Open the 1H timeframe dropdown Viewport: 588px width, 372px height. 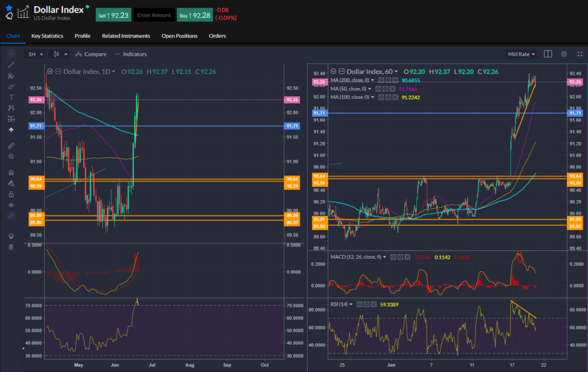point(33,53)
